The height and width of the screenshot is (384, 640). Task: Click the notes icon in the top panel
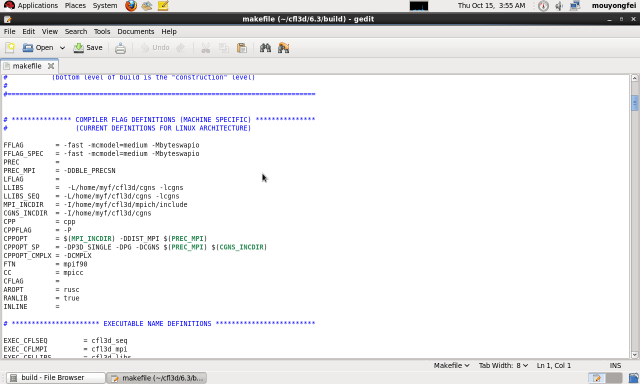click(163, 5)
